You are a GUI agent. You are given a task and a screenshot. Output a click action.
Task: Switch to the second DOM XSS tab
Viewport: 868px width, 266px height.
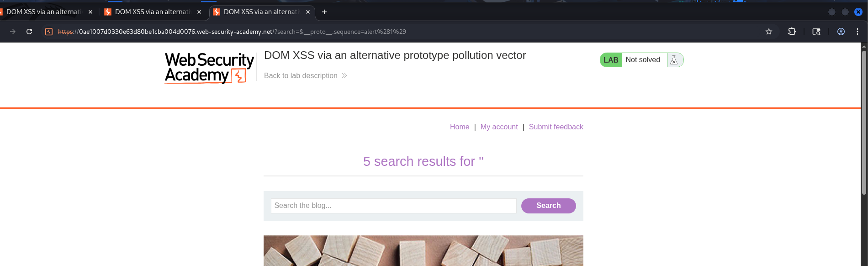pos(151,12)
